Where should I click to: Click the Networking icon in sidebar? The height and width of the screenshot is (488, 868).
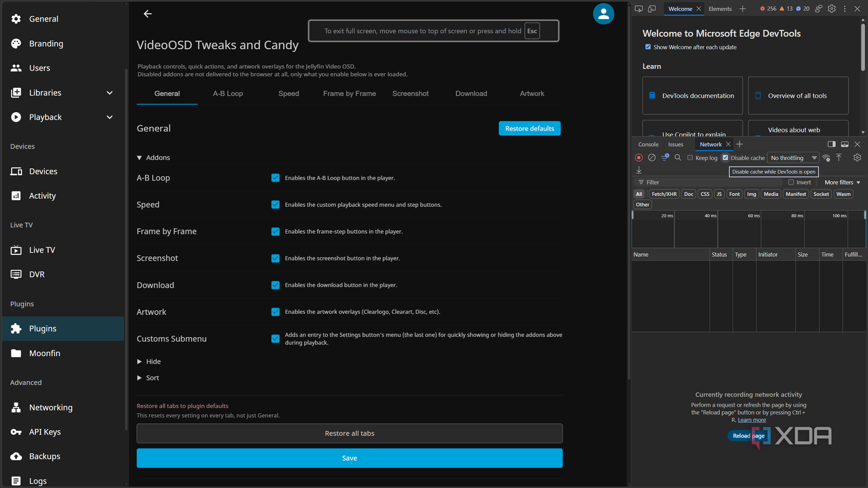coord(16,408)
